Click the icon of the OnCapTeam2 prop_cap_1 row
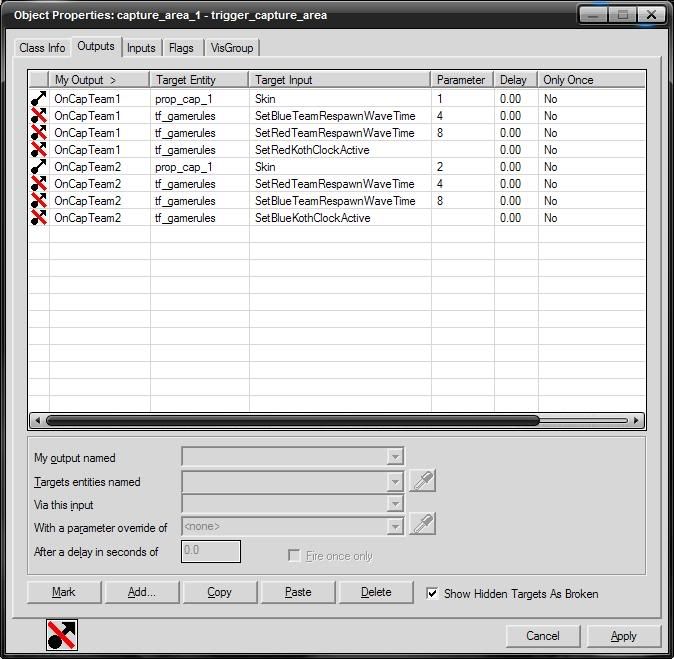The width and height of the screenshot is (674, 659). pyautogui.click(x=39, y=167)
